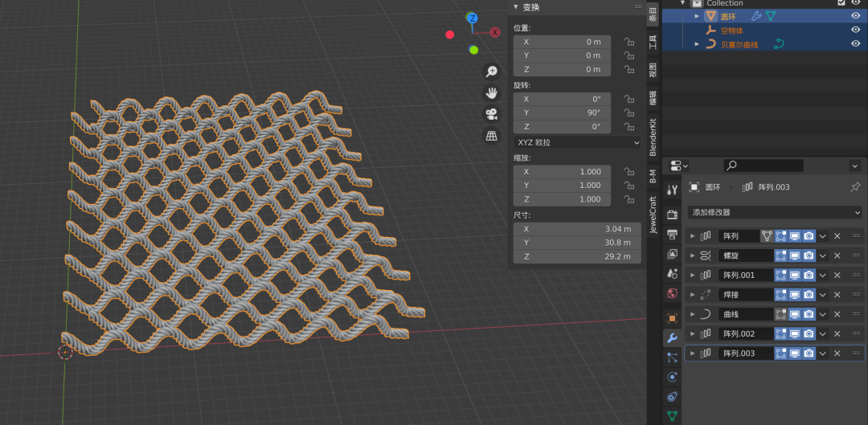The image size is (868, 425).
Task: Toggle visibility eye for 贝塞尔曲线
Action: point(855,44)
